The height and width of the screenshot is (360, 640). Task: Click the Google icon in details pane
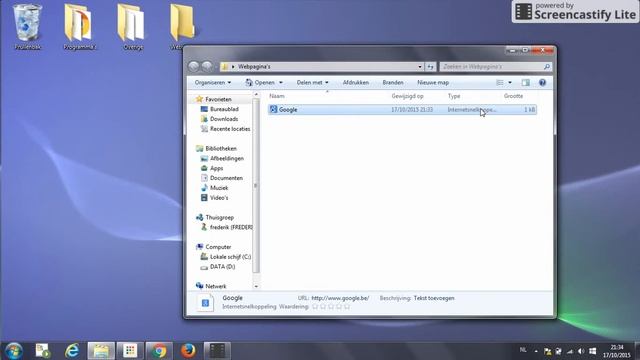[205, 303]
